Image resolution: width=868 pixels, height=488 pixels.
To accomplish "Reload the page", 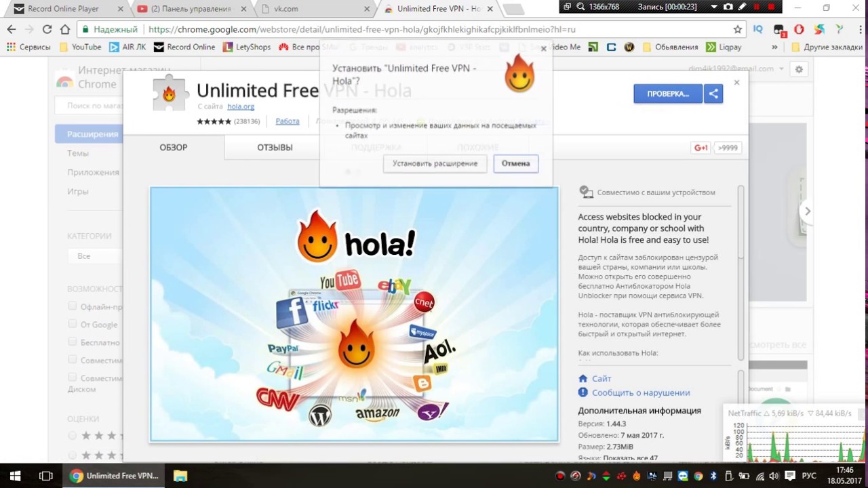I will tap(47, 30).
